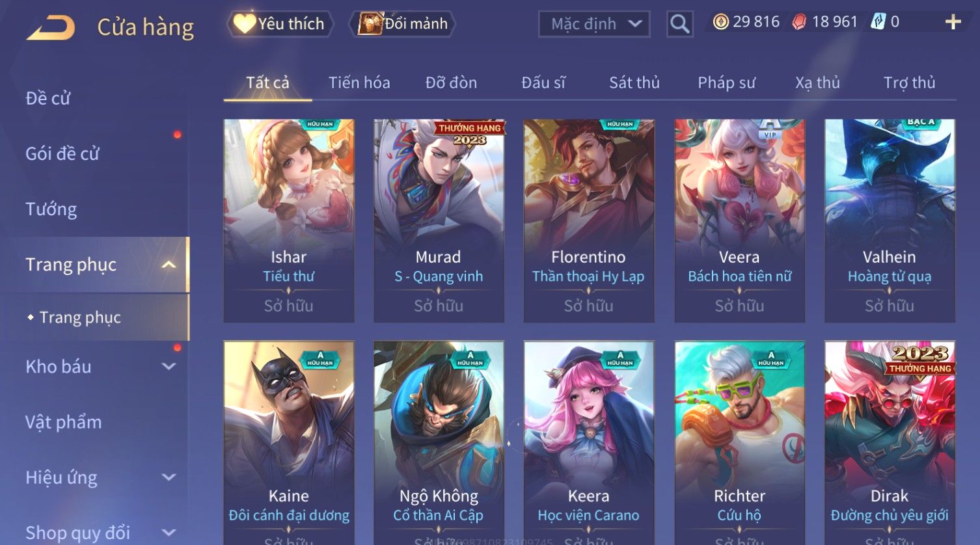Open the Veera Bách hoa tiên nữ card
The height and width of the screenshot is (545, 980).
tap(739, 221)
